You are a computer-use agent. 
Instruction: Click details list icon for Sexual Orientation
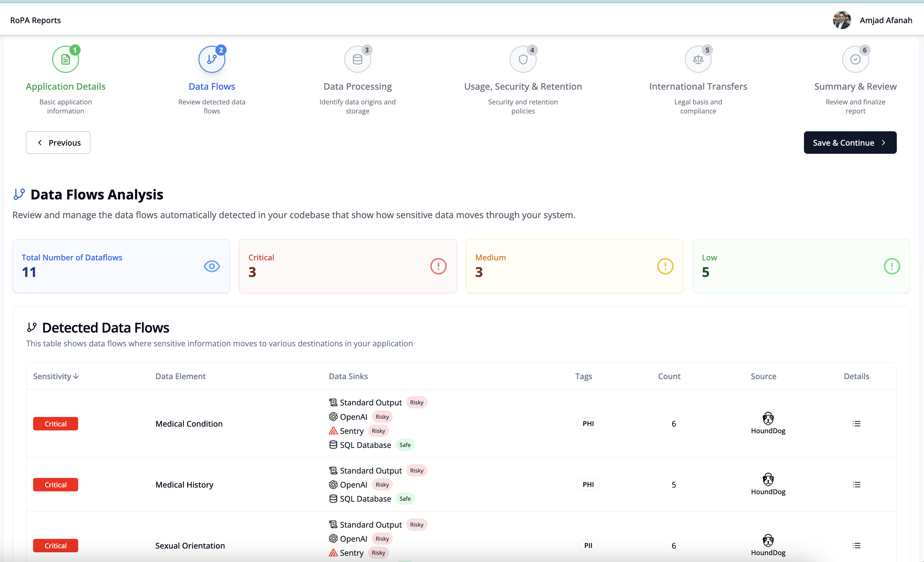click(x=856, y=545)
